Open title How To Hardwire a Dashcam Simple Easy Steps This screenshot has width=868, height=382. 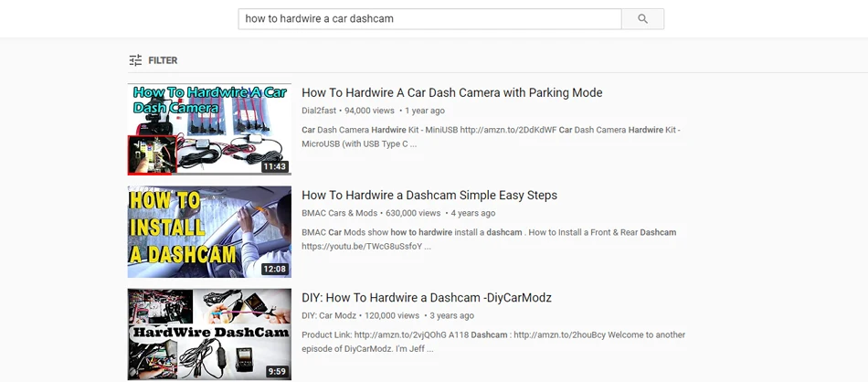pos(429,196)
